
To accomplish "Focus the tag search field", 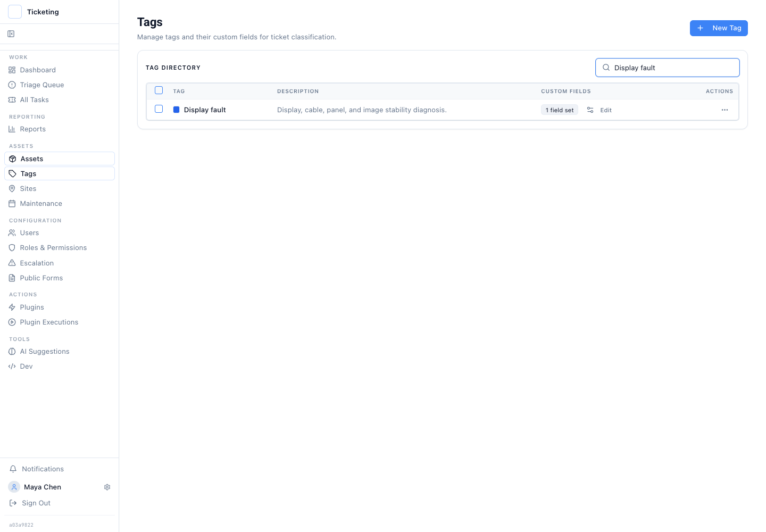I will pos(668,68).
